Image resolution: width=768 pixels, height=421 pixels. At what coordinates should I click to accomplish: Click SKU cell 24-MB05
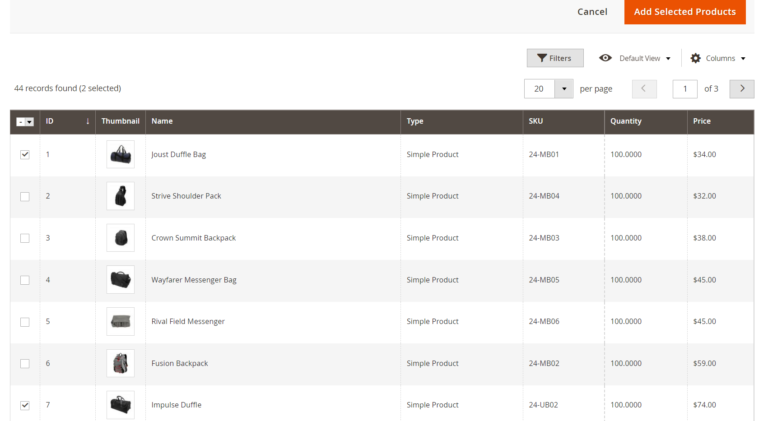544,280
